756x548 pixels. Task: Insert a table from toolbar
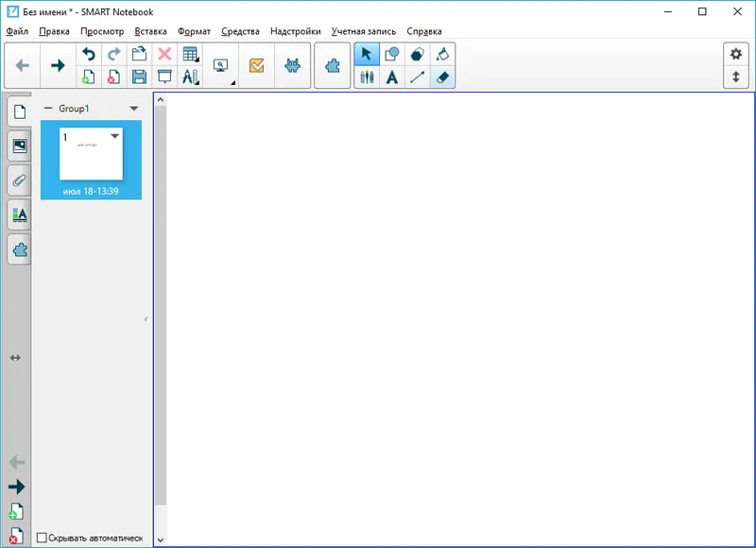(190, 55)
